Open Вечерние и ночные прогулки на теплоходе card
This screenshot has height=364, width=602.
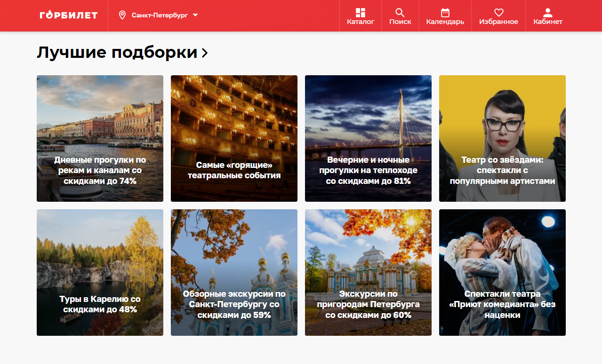point(368,138)
